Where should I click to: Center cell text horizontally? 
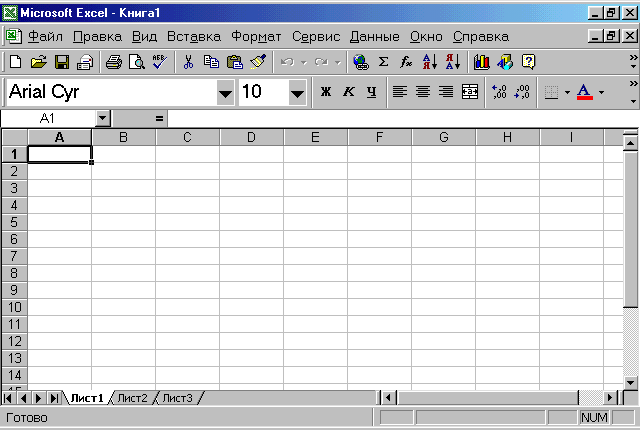click(x=423, y=92)
